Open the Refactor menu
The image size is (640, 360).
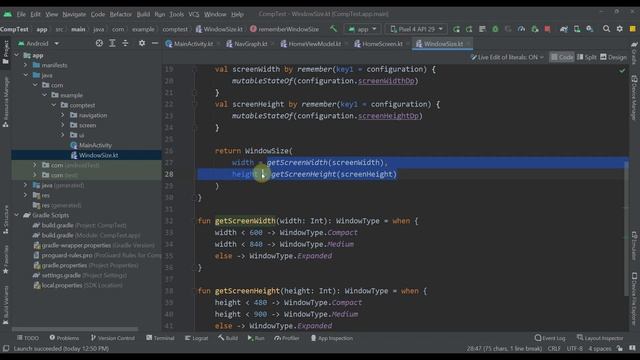coord(120,14)
